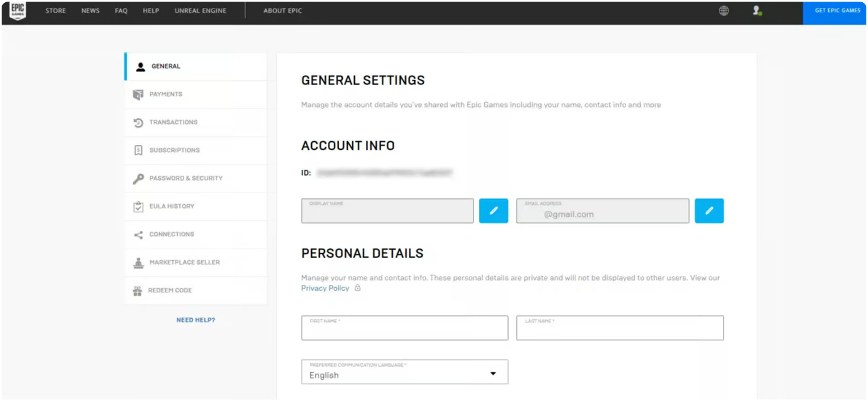This screenshot has height=400, width=868.
Task: Go to the Redeem Code section
Action: click(x=196, y=291)
